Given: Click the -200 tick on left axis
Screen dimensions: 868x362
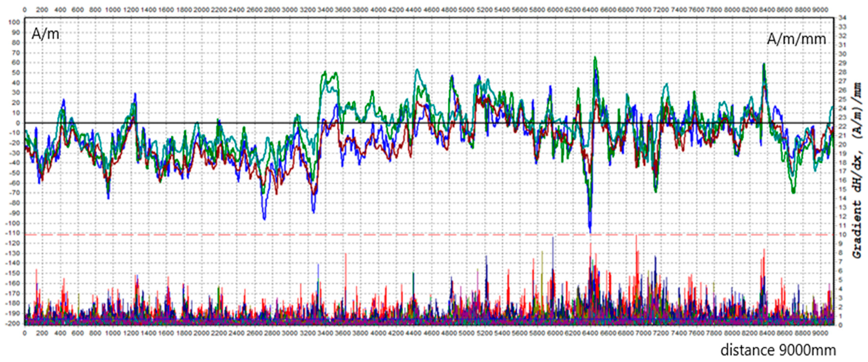Looking at the screenshot, I should [13, 323].
